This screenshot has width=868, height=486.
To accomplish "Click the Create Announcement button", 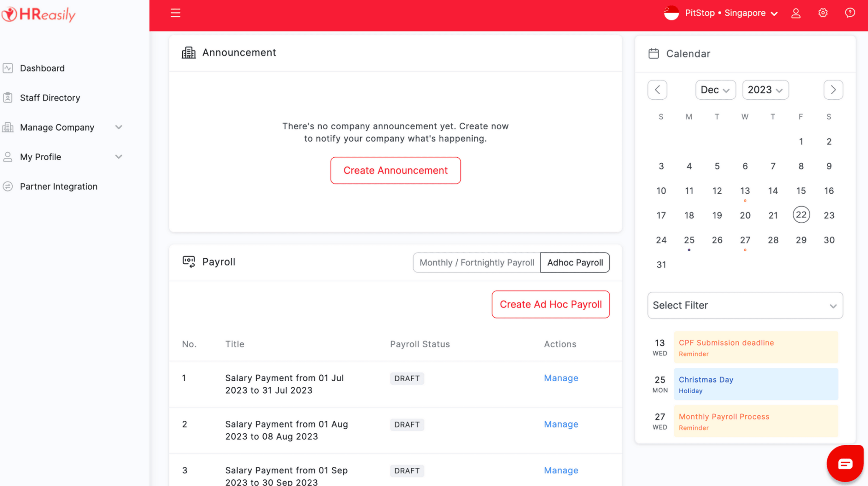I will 395,170.
